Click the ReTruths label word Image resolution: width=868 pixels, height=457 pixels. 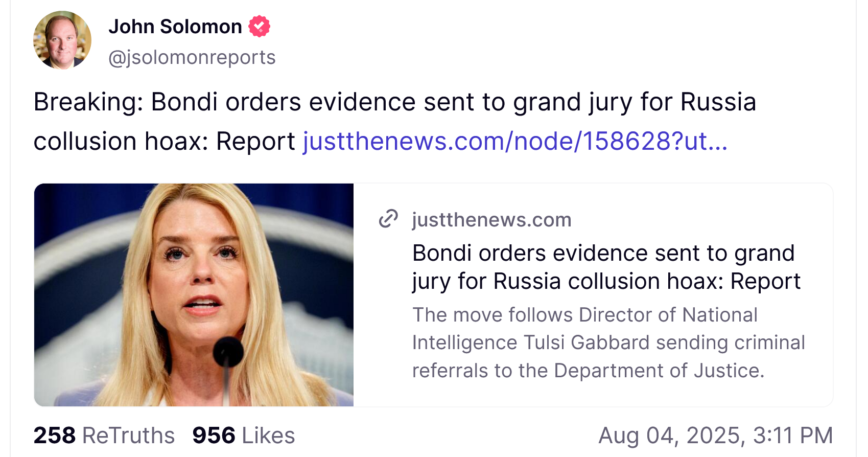coord(128,436)
